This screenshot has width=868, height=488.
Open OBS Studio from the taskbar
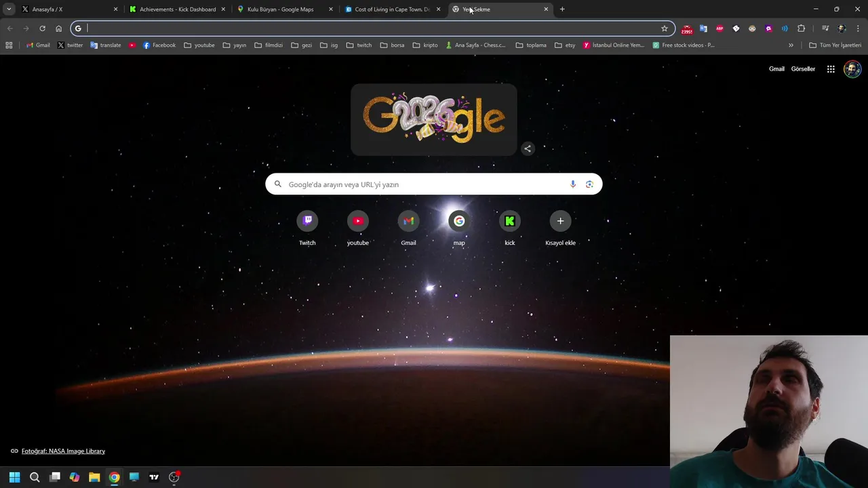click(174, 477)
